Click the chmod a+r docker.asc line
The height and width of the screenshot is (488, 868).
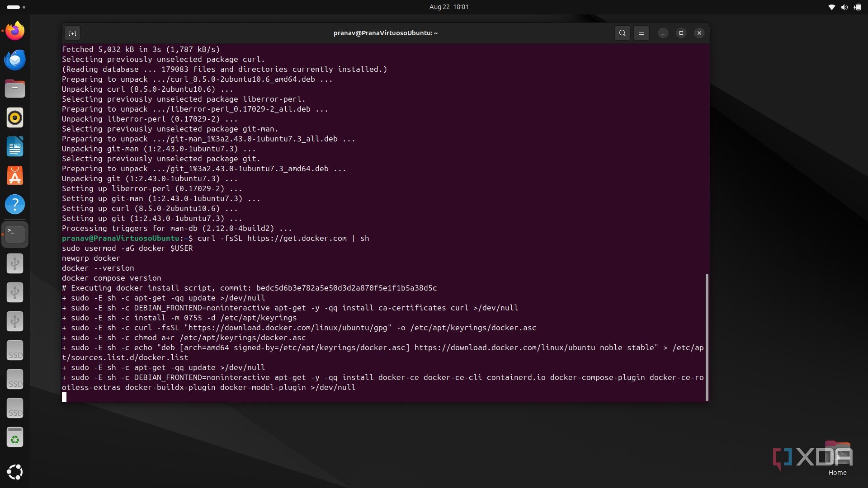pyautogui.click(x=184, y=338)
